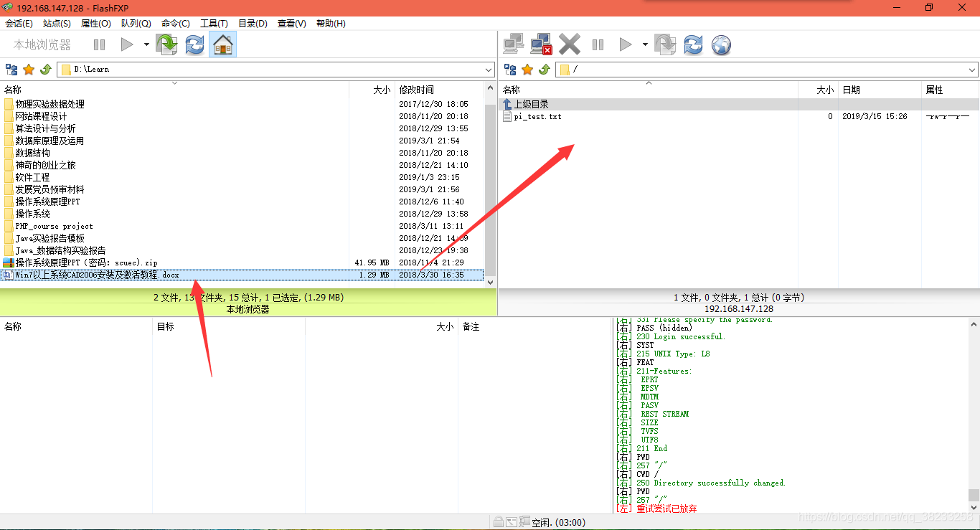This screenshot has width=980, height=530.
Task: Sort local files by 修改时间 column
Action: (x=440, y=90)
